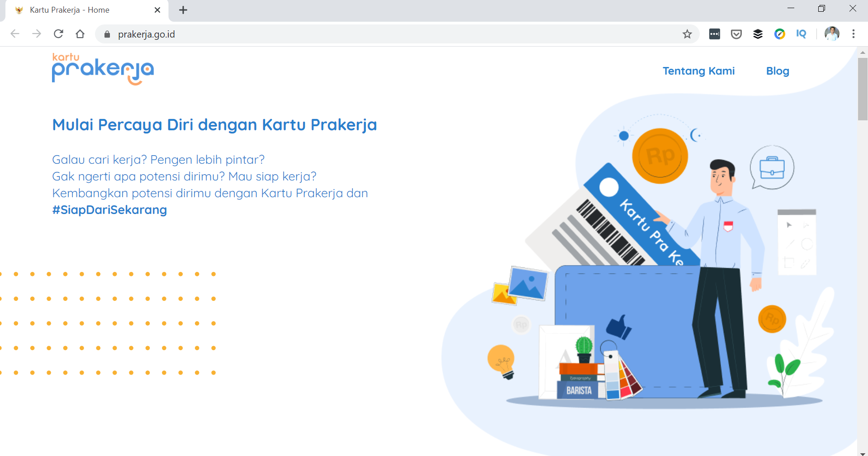Click the #SiapDariSekarang hashtag text

[109, 210]
